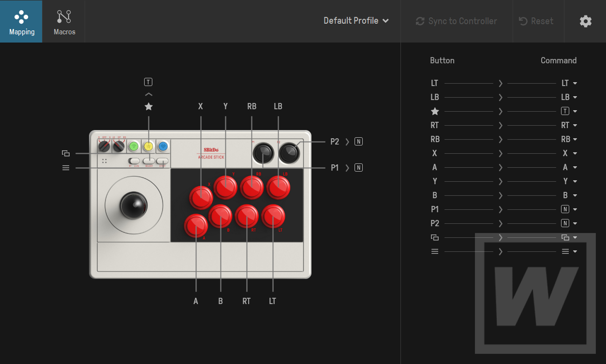Open the Command dropdown for the three-line menu row
The image size is (606, 364).
[x=569, y=251]
